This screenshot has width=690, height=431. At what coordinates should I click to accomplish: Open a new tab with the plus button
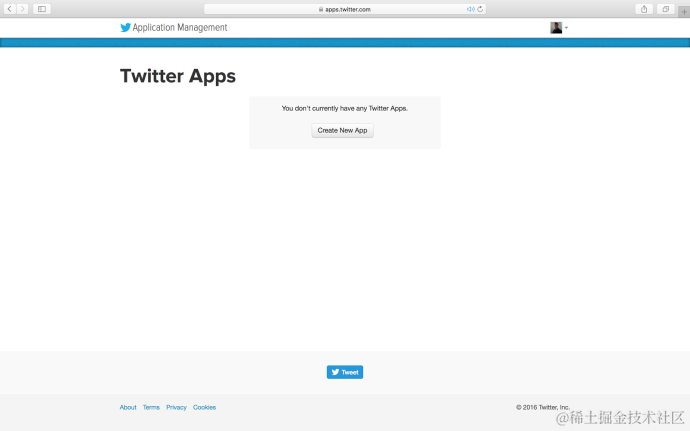point(684,12)
